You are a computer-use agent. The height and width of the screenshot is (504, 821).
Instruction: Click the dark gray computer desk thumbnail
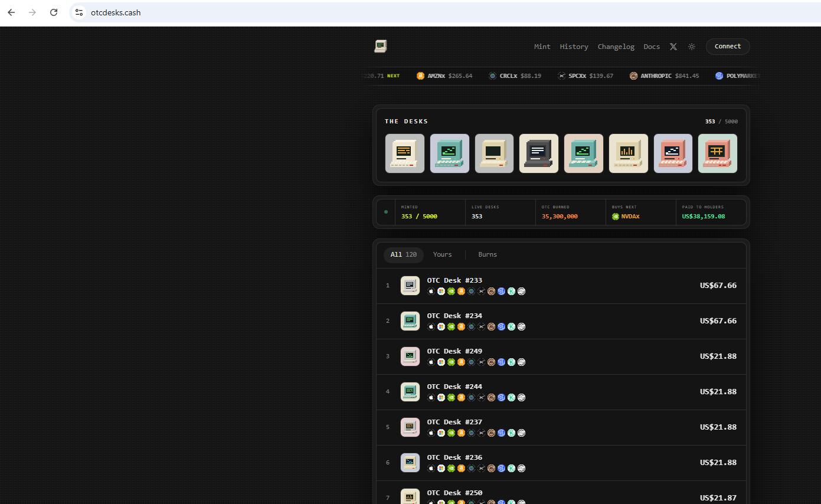[x=539, y=153]
